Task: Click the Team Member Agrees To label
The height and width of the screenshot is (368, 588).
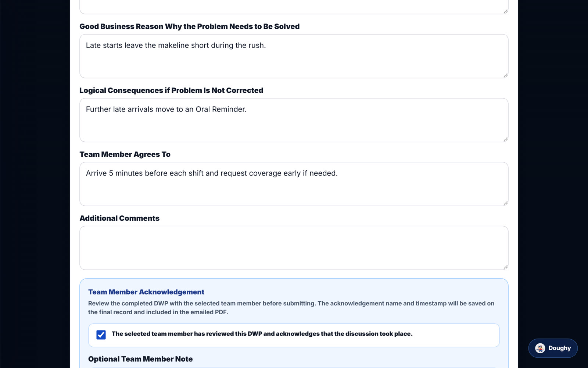Action: (x=125, y=154)
